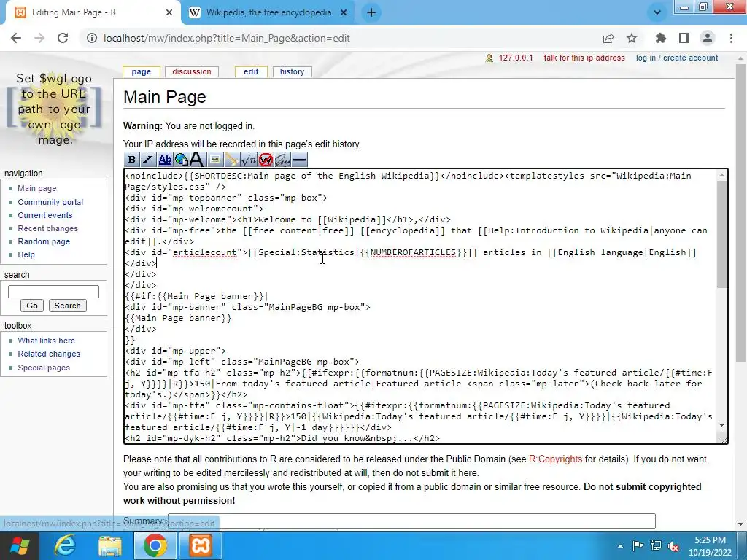Bookmark this page with star icon

tap(632, 38)
